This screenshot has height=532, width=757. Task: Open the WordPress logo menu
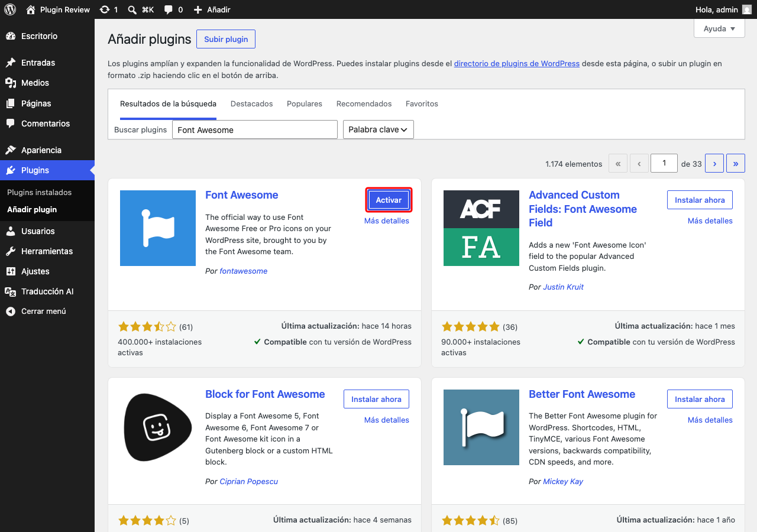point(10,9)
